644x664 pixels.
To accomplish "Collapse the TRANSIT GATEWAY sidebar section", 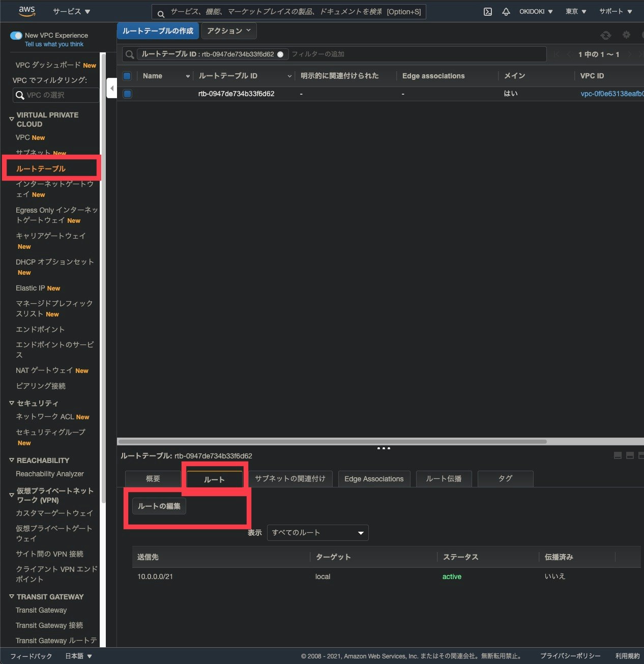I will click(x=12, y=596).
